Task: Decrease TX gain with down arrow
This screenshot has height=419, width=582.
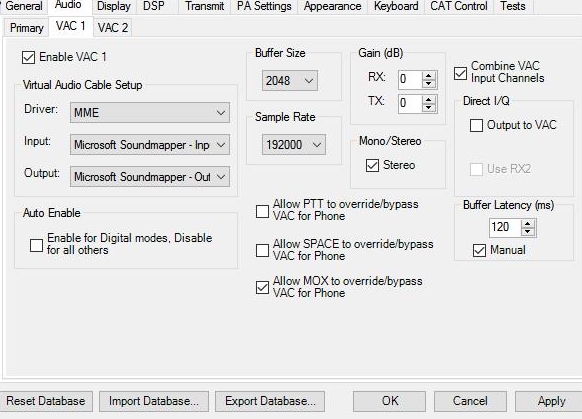Action: click(429, 108)
